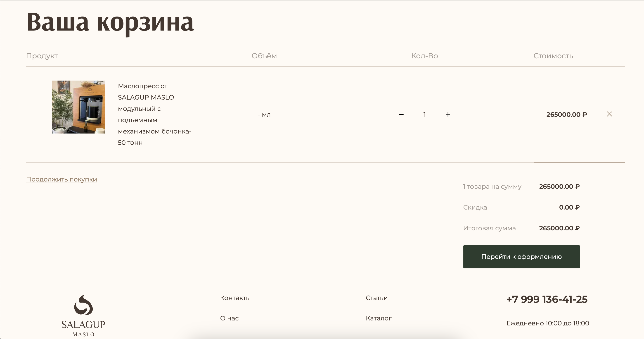The height and width of the screenshot is (339, 644).
Task: Open the Статьи section
Action: tap(377, 298)
